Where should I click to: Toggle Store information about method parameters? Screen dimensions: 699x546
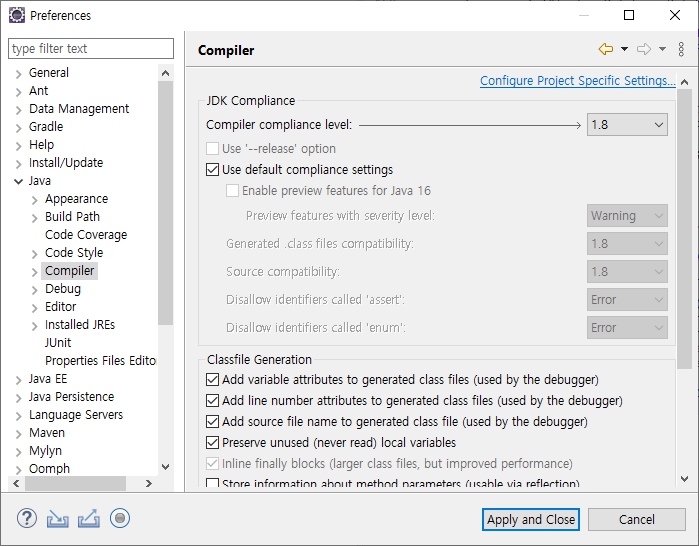pos(213,483)
